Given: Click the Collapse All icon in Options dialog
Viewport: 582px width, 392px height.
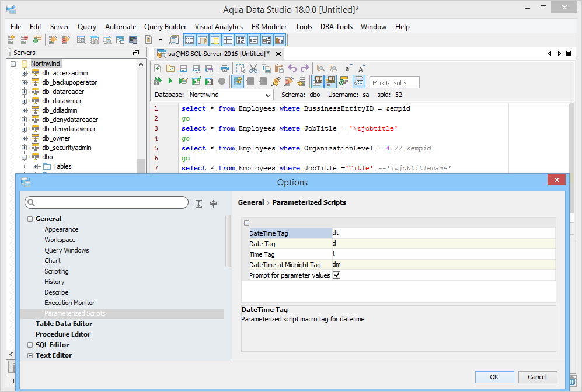Looking at the screenshot, I should click(x=214, y=204).
